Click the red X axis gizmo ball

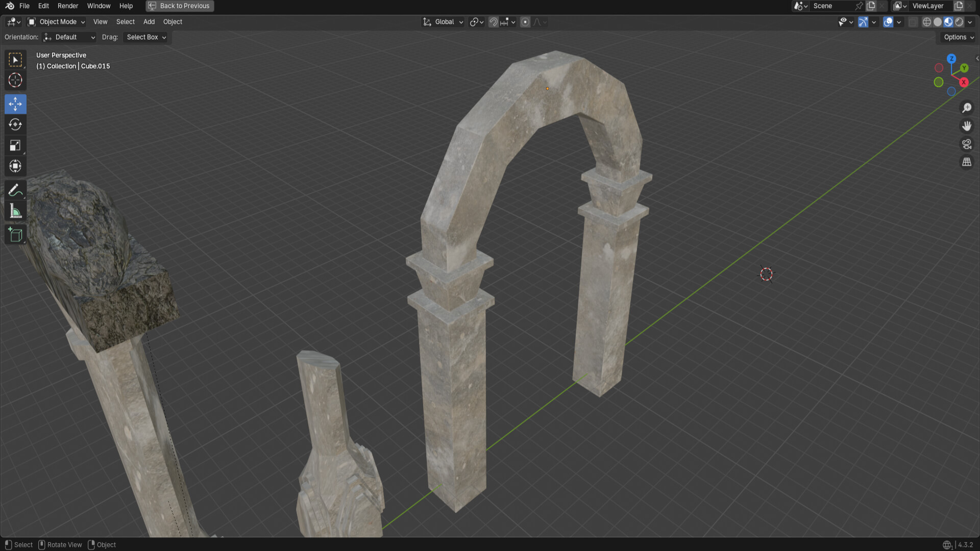(964, 82)
